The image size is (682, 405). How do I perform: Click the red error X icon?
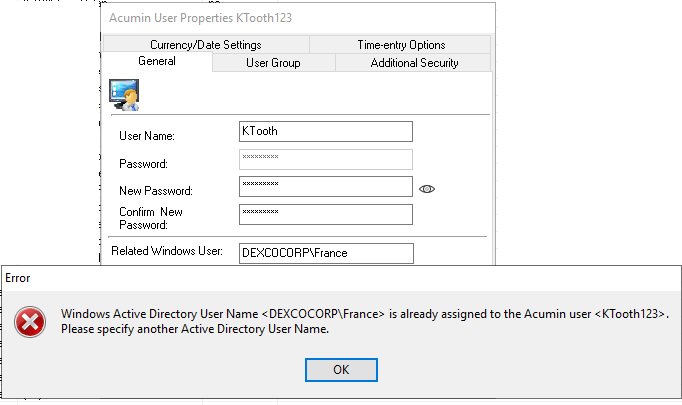point(30,322)
